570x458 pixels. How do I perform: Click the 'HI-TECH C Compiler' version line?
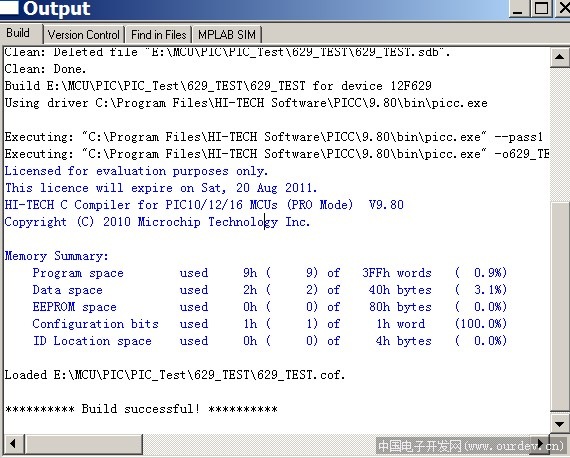(204, 205)
